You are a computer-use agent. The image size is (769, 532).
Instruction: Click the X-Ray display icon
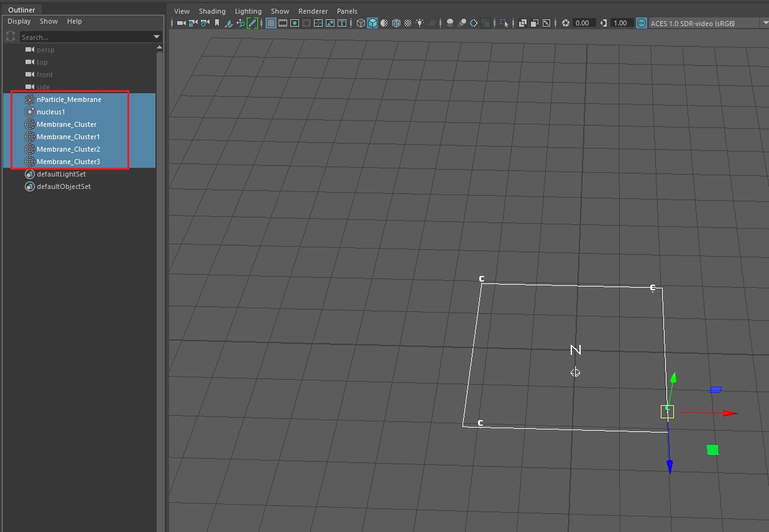click(522, 23)
